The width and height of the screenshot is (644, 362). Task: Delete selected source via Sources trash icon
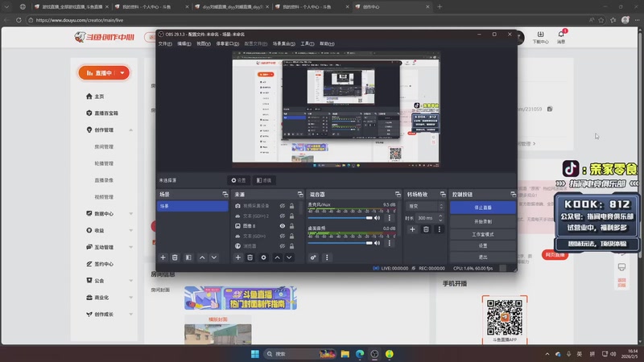(x=250, y=257)
